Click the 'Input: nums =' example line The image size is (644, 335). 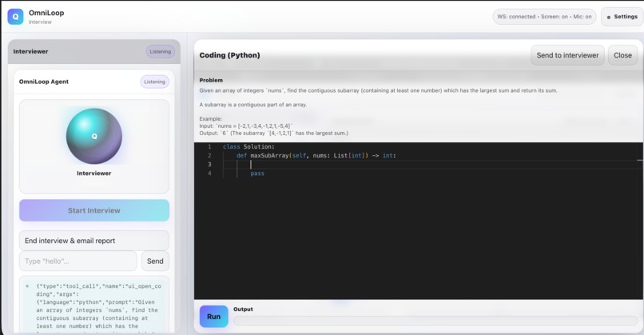(x=246, y=126)
